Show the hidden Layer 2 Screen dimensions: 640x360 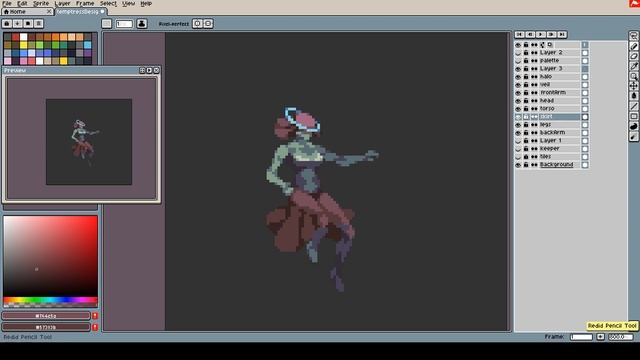518,53
